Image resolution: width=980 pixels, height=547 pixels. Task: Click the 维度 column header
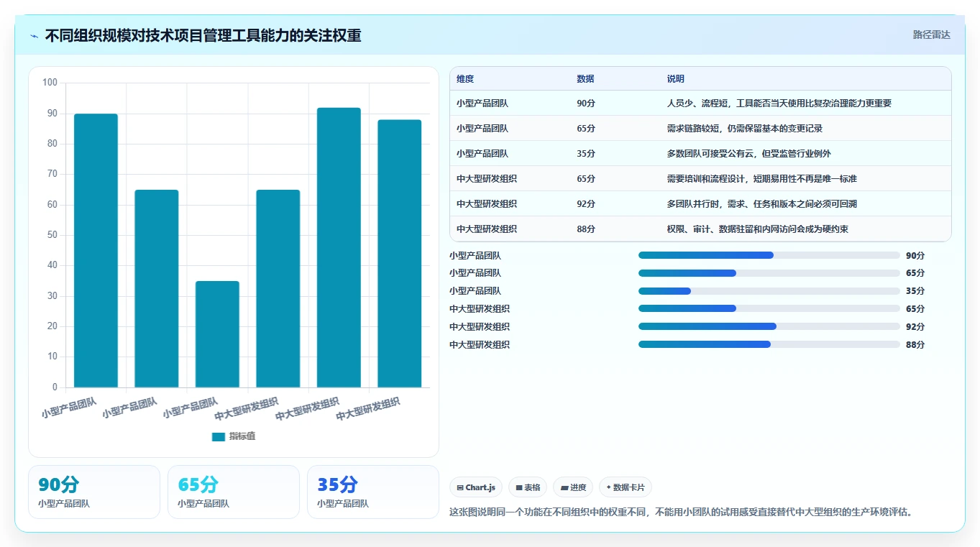465,79
